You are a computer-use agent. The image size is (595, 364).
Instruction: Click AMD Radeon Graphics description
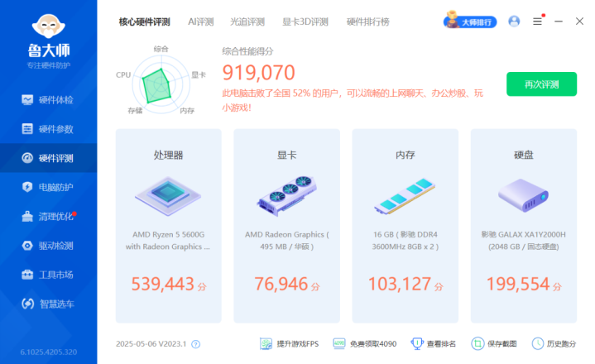coord(287,241)
